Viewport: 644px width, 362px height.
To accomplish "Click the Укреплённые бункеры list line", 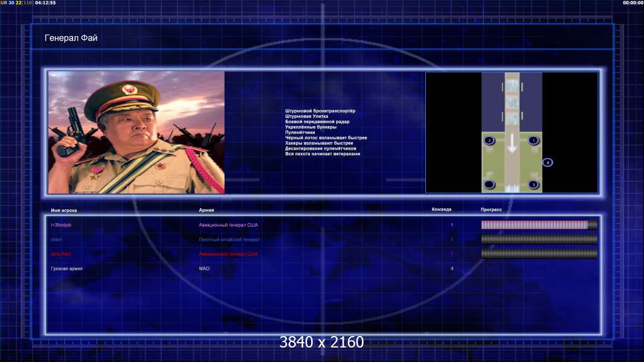I will 311,127.
